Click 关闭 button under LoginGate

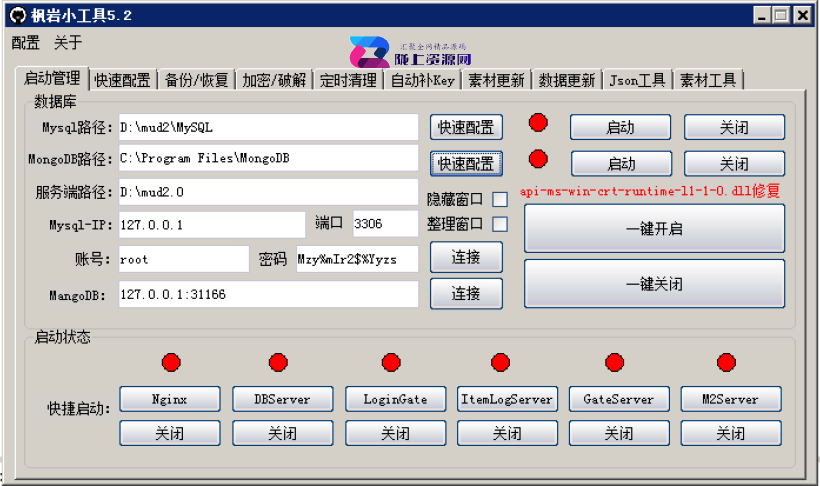pyautogui.click(x=396, y=433)
